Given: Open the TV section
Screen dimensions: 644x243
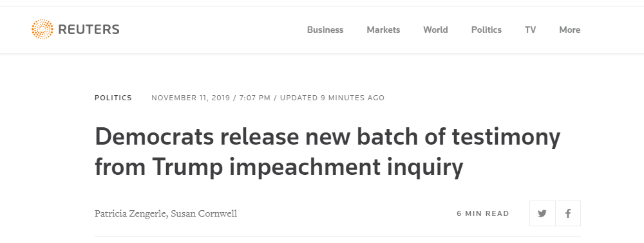Looking at the screenshot, I should coord(530,30).
